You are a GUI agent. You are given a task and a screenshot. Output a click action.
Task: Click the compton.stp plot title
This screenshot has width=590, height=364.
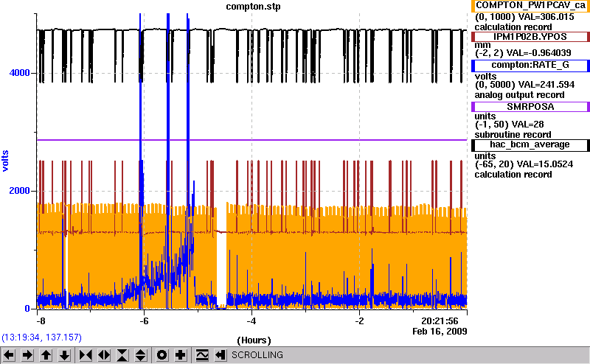(253, 7)
